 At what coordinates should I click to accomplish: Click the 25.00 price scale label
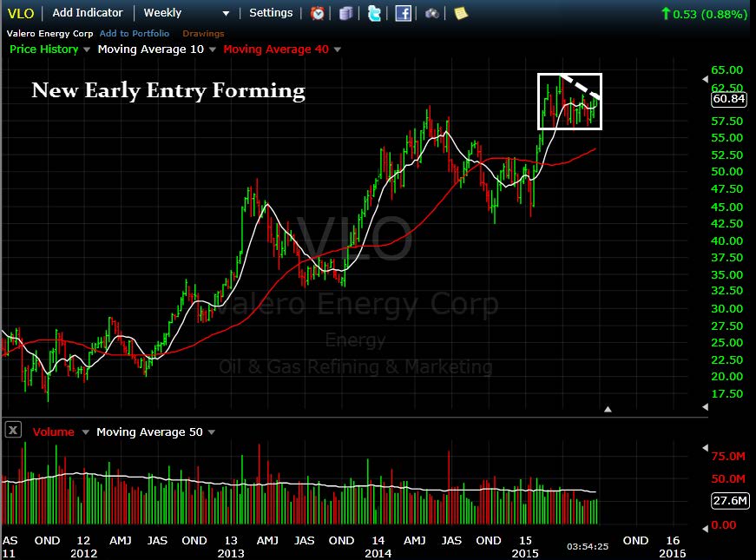click(727, 342)
